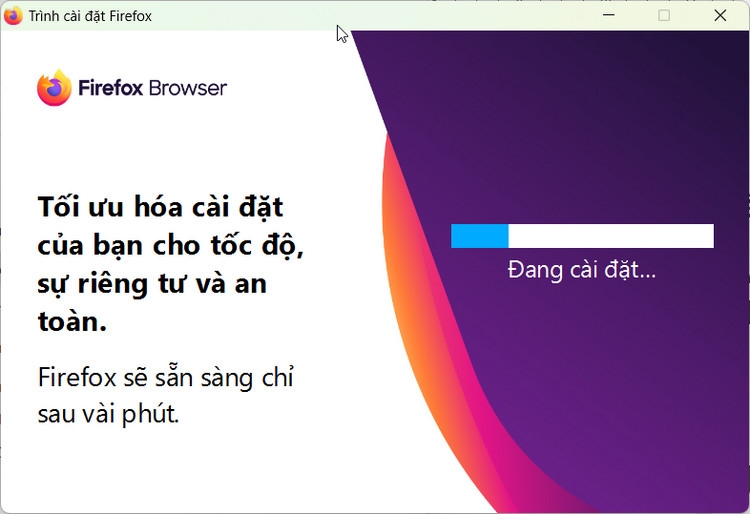
Task: Close the Firefox installer window
Action: [720, 15]
